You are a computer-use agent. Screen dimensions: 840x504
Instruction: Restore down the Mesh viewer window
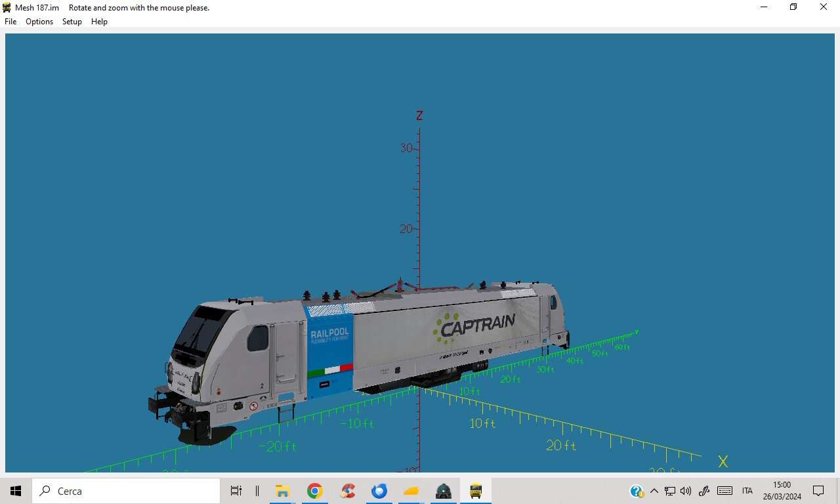click(793, 7)
